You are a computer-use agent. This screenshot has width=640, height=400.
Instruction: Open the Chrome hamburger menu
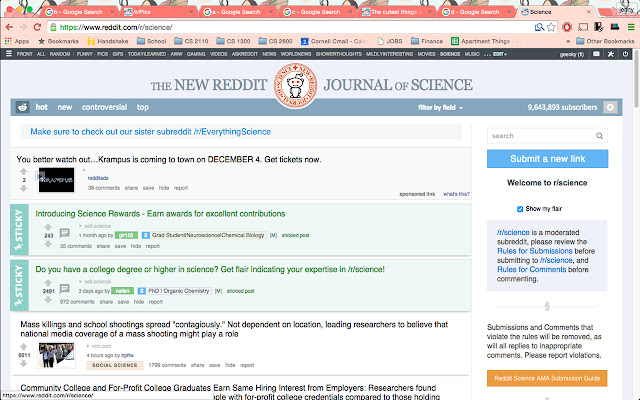click(x=631, y=27)
